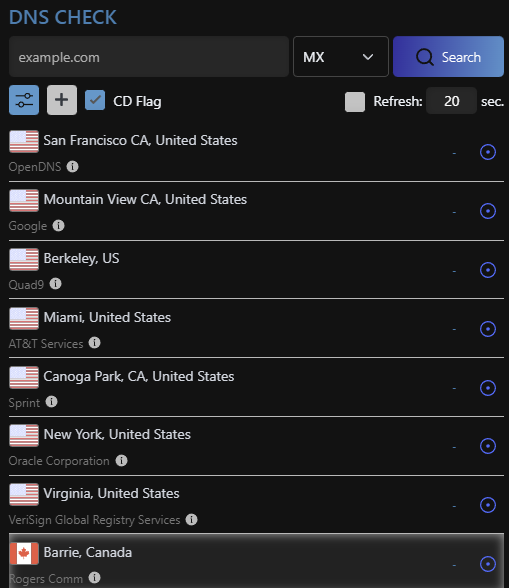Click the info icon for Oracle Corporation

point(121,460)
